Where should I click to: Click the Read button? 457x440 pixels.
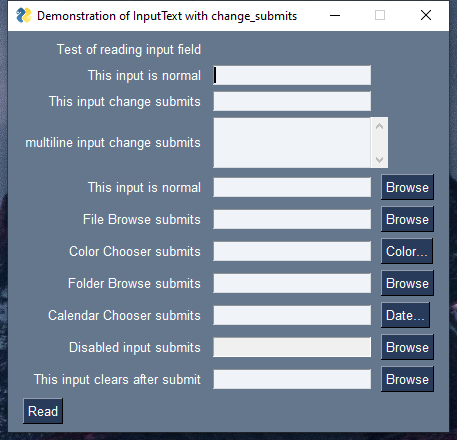pos(43,411)
